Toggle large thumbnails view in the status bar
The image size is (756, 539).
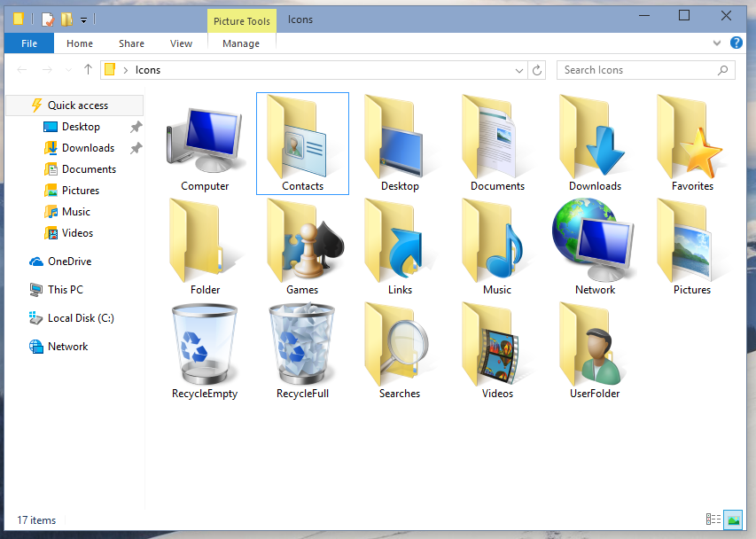click(x=733, y=520)
